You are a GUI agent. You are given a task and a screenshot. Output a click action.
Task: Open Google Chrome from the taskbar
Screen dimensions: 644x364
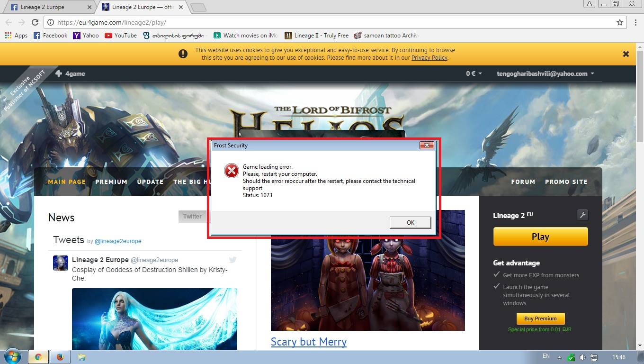click(x=38, y=357)
